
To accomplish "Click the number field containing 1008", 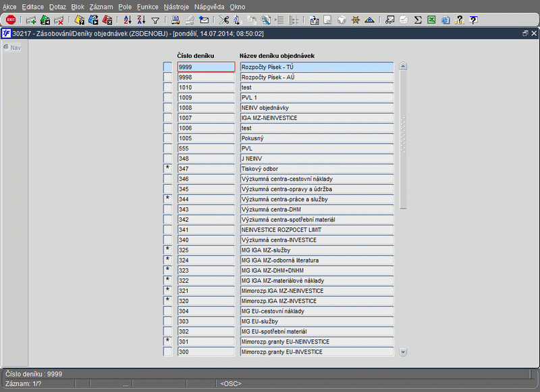I will pos(206,107).
